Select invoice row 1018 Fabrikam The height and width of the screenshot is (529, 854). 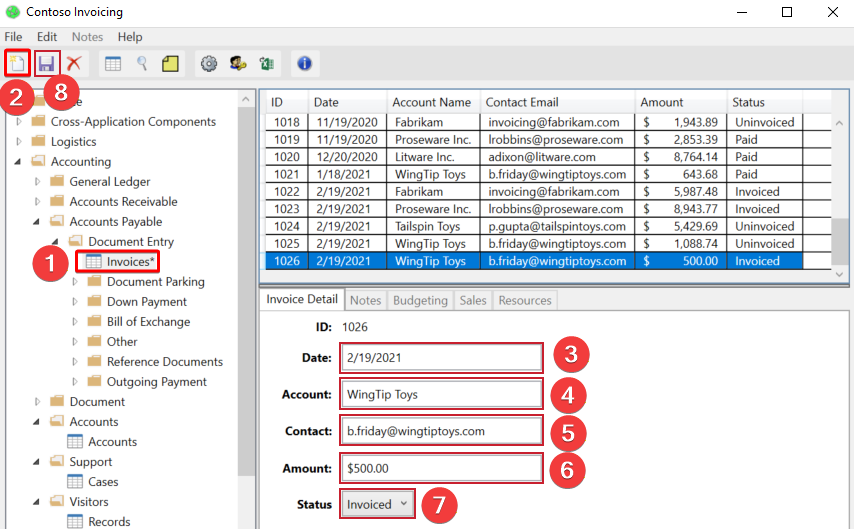(x=534, y=122)
